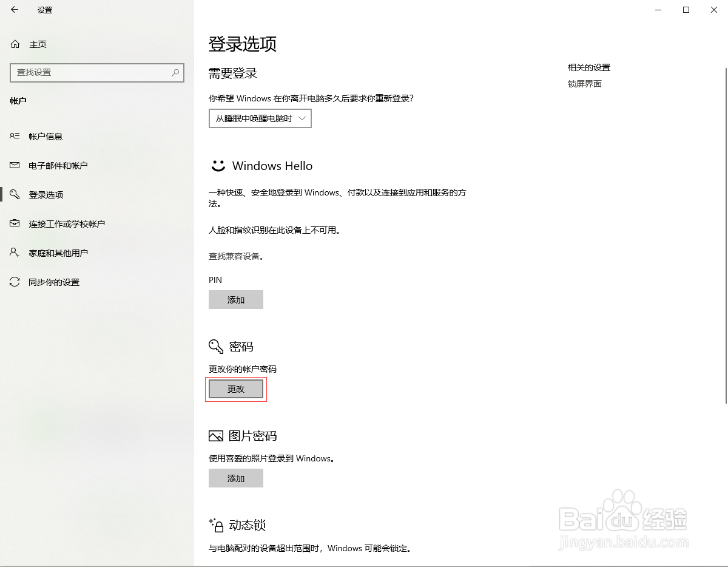Click the search magnifier in 查找设置
This screenshot has height=567, width=728.
(x=175, y=73)
